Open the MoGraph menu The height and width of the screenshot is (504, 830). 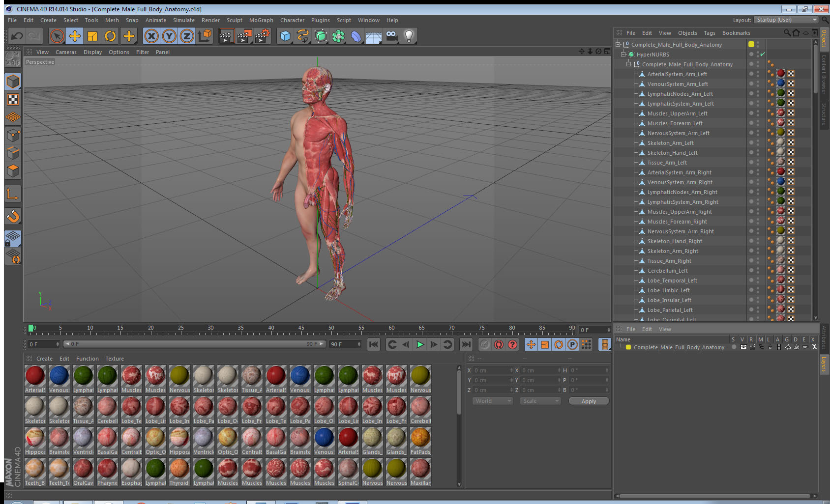click(x=261, y=20)
